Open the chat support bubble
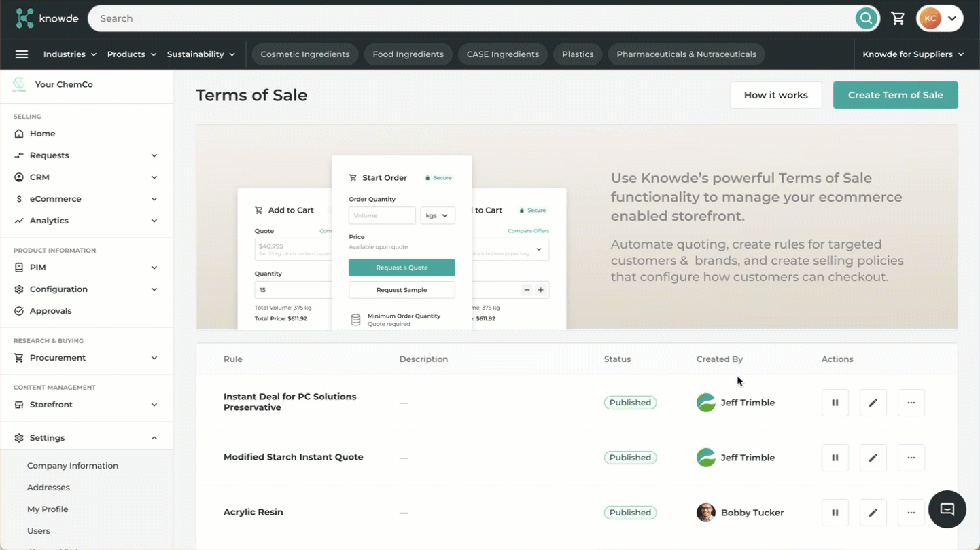The image size is (980, 550). coord(947,509)
